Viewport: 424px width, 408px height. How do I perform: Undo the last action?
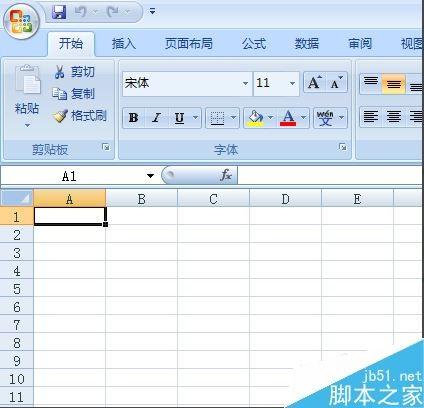[81, 12]
